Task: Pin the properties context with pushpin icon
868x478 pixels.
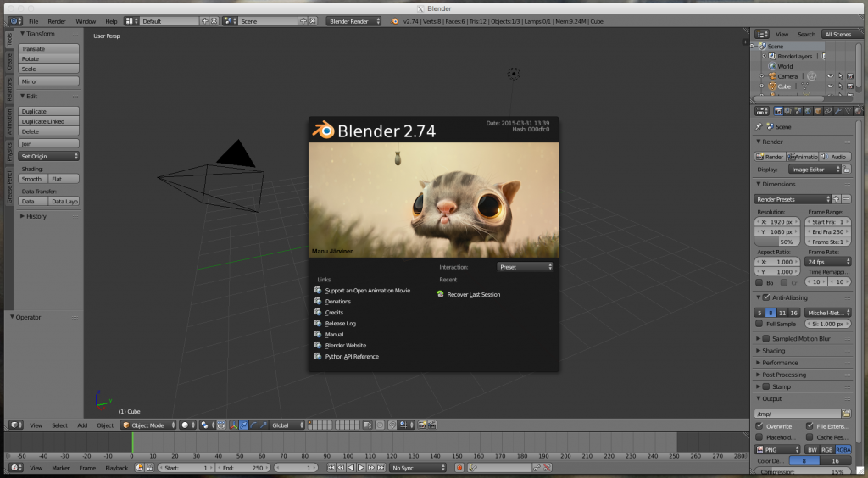Action: pyautogui.click(x=759, y=126)
